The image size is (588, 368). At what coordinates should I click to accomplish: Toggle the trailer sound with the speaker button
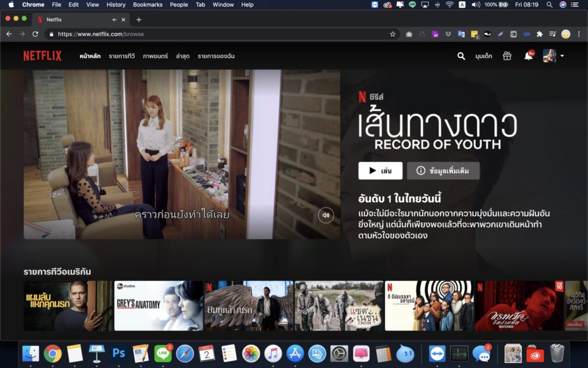pyautogui.click(x=326, y=216)
